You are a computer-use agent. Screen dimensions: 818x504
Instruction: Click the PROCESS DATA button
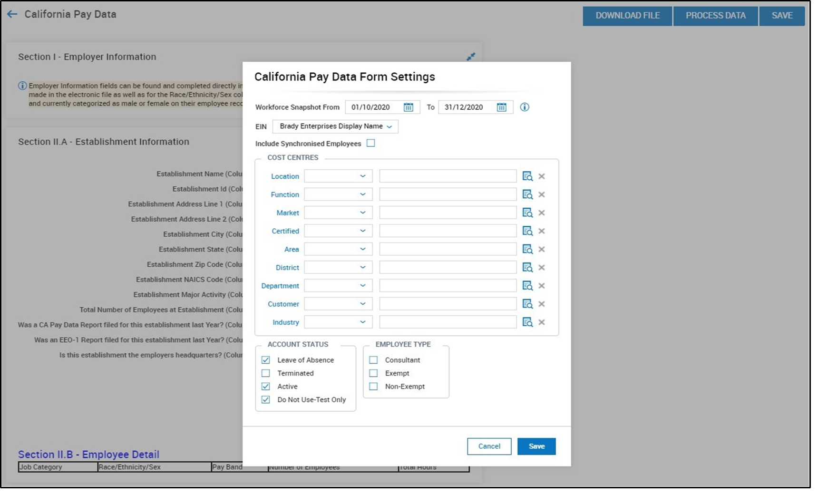click(x=716, y=16)
